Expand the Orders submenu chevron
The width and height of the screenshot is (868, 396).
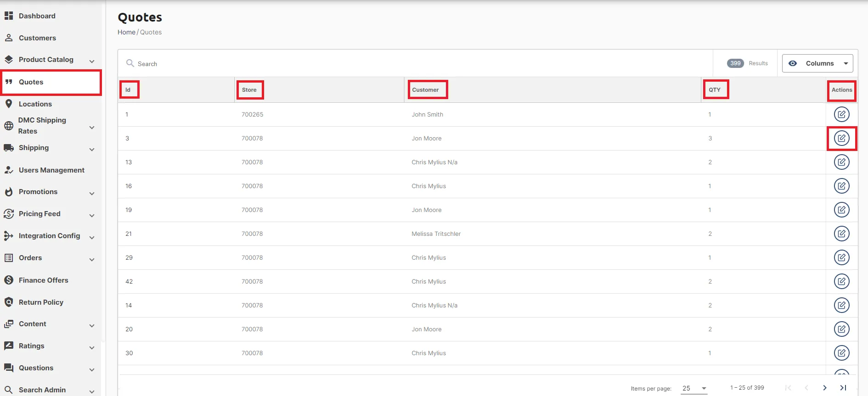[x=92, y=259]
